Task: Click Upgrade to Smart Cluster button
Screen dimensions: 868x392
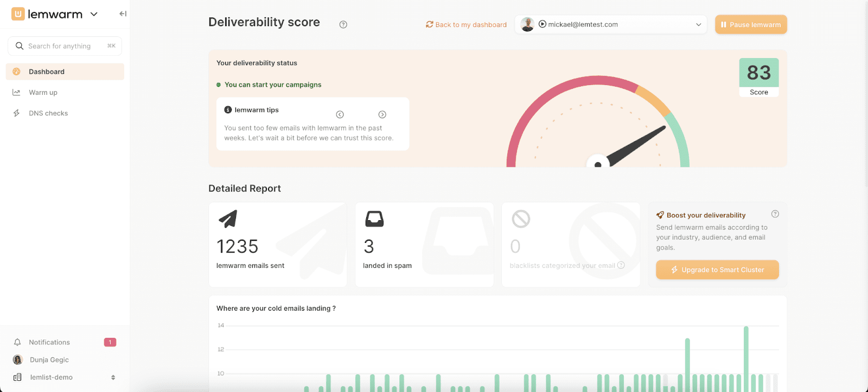Action: 717,269
